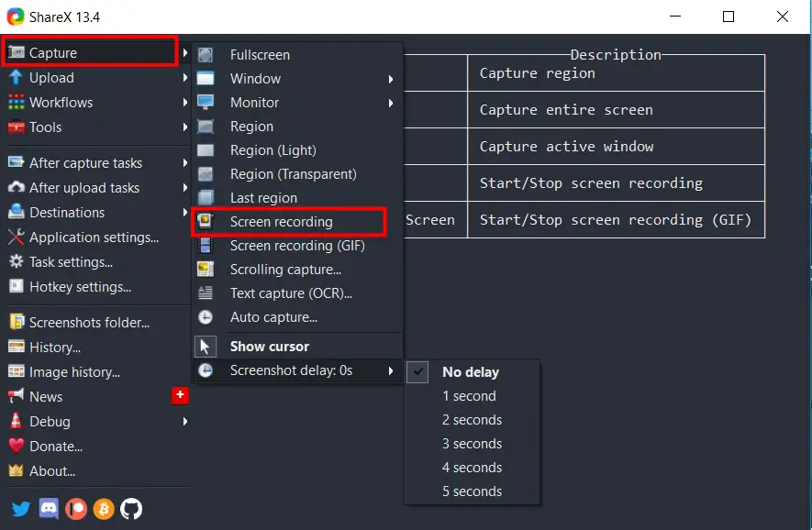Image resolution: width=812 pixels, height=530 pixels.
Task: Open the News entry
Action: point(97,396)
